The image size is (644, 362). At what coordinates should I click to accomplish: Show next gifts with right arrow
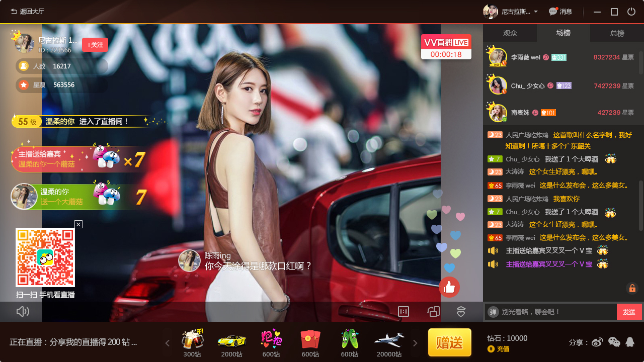click(x=415, y=343)
